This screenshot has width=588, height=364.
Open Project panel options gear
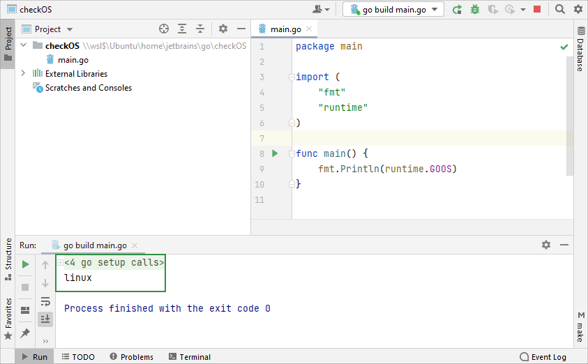coord(223,29)
